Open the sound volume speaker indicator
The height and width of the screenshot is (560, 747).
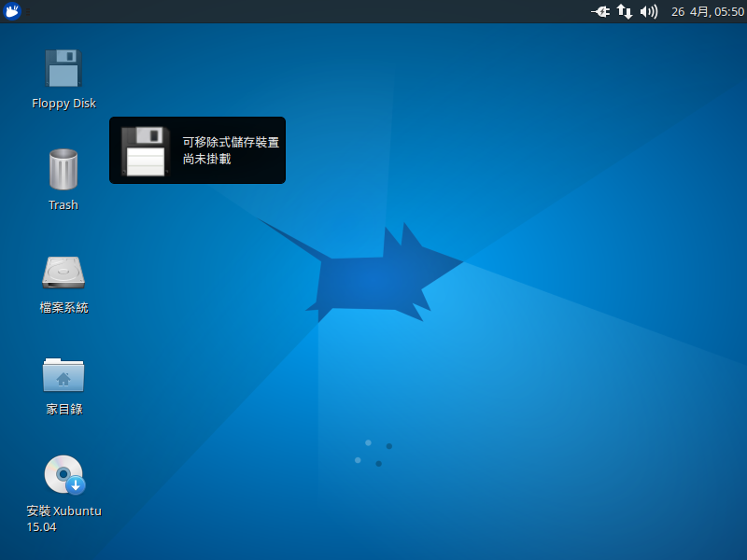[648, 11]
